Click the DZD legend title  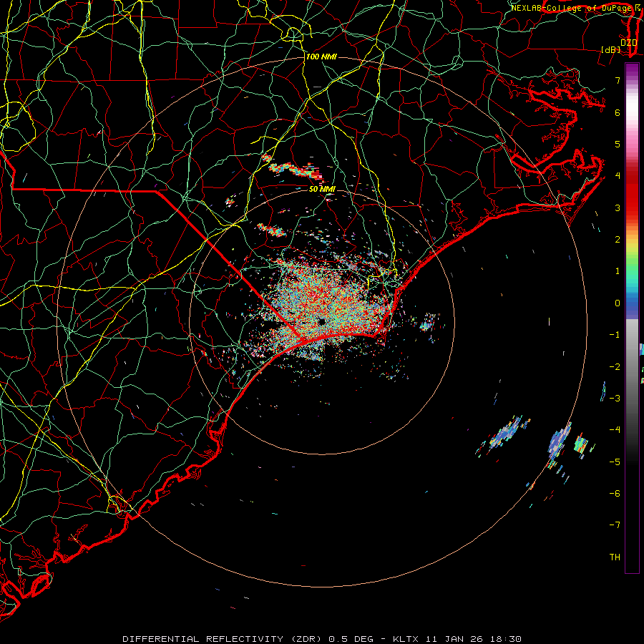[x=628, y=43]
